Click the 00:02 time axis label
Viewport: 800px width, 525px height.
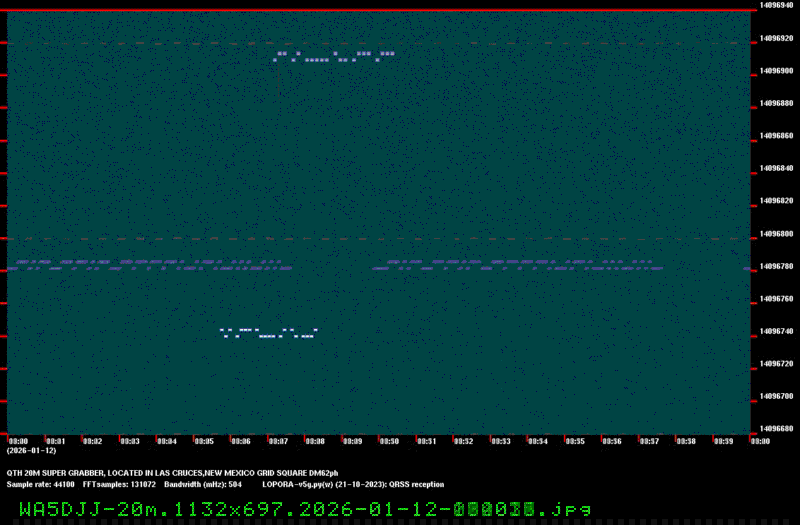(92, 441)
